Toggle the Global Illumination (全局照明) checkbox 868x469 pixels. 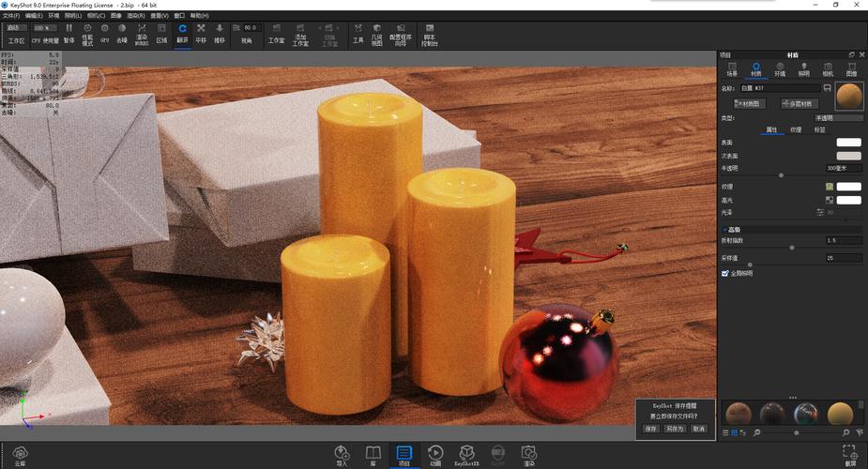pos(725,274)
